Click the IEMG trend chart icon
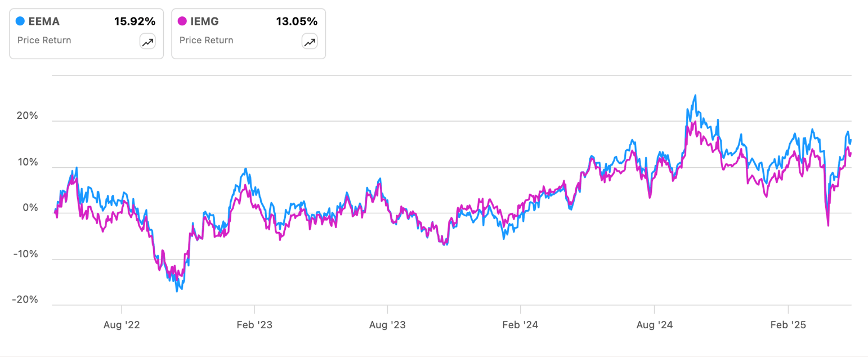 310,41
